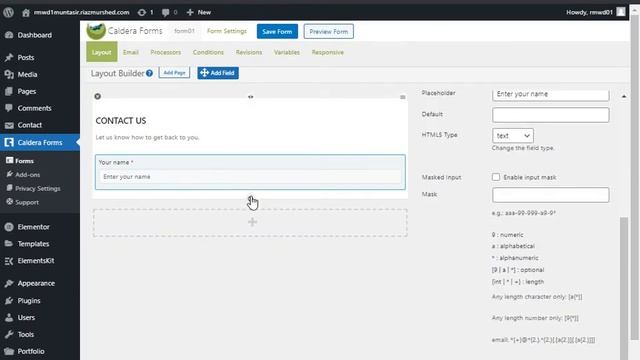
Task: Switch to the Variables tab
Action: coord(287,52)
